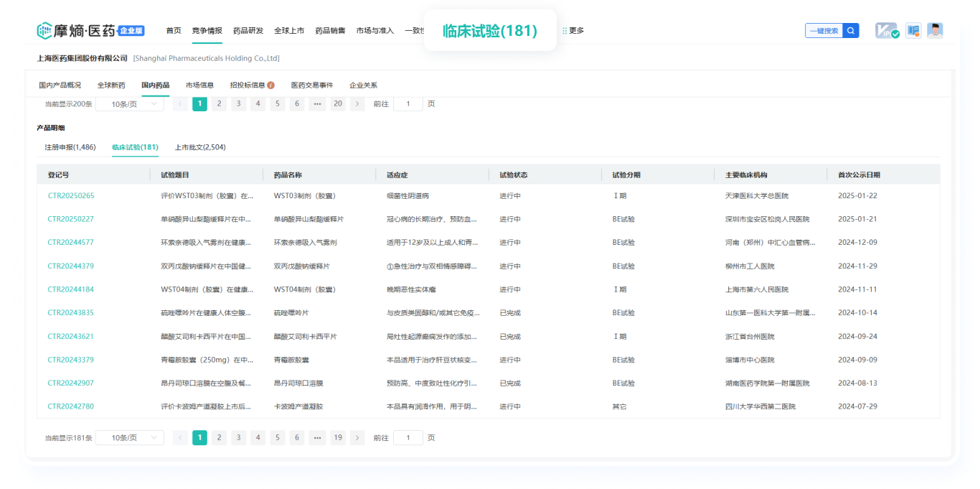Go to page 6 of the 200-entry pager
The image size is (980, 489).
click(x=297, y=103)
